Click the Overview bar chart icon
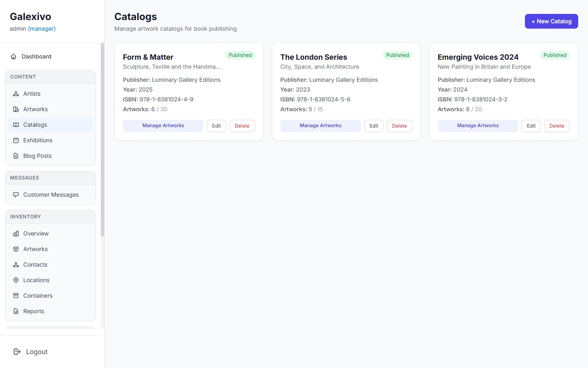This screenshot has height=368, width=588. [x=16, y=233]
